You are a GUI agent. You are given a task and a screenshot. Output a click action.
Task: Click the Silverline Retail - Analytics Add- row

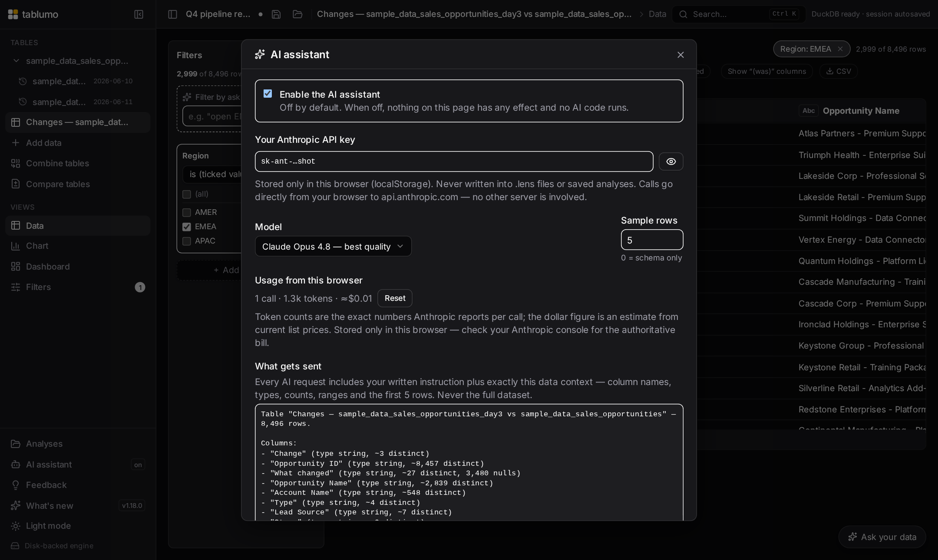862,388
